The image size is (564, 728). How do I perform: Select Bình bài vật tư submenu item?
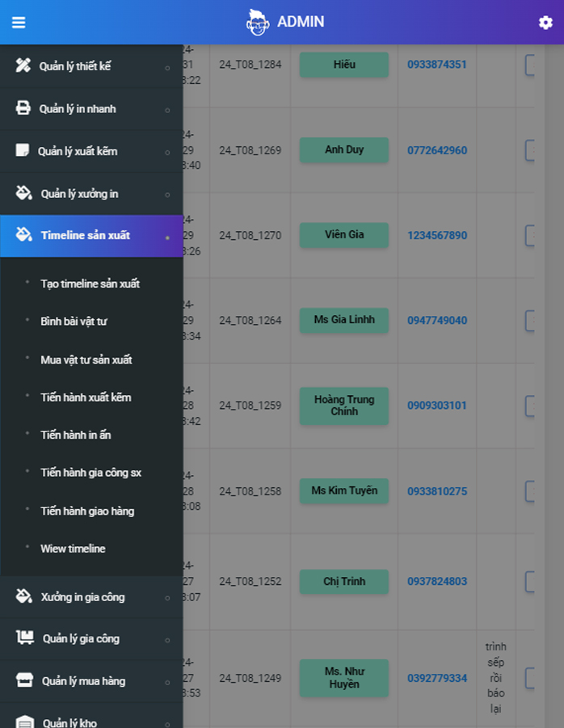[x=74, y=322]
